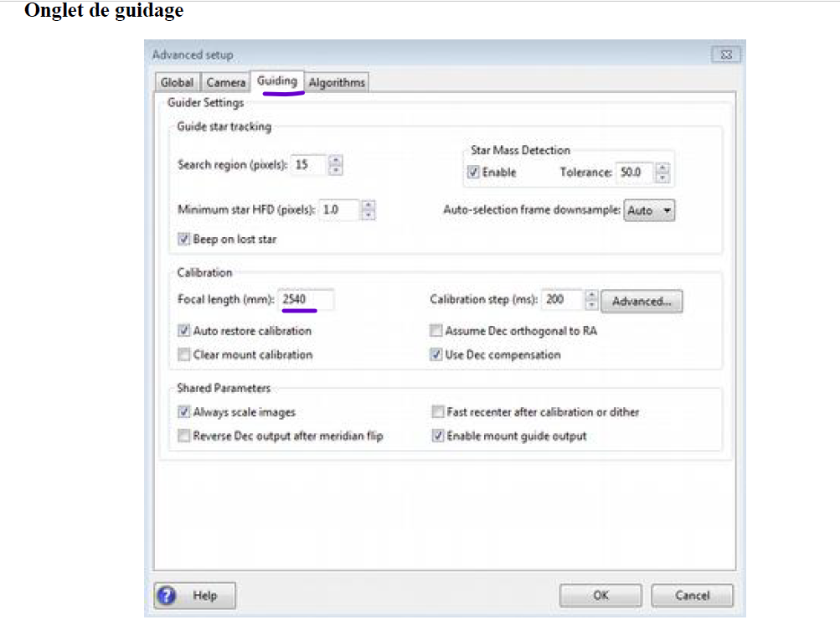
Task: Enable Reverse Dec output after meridian flip
Action: [184, 436]
